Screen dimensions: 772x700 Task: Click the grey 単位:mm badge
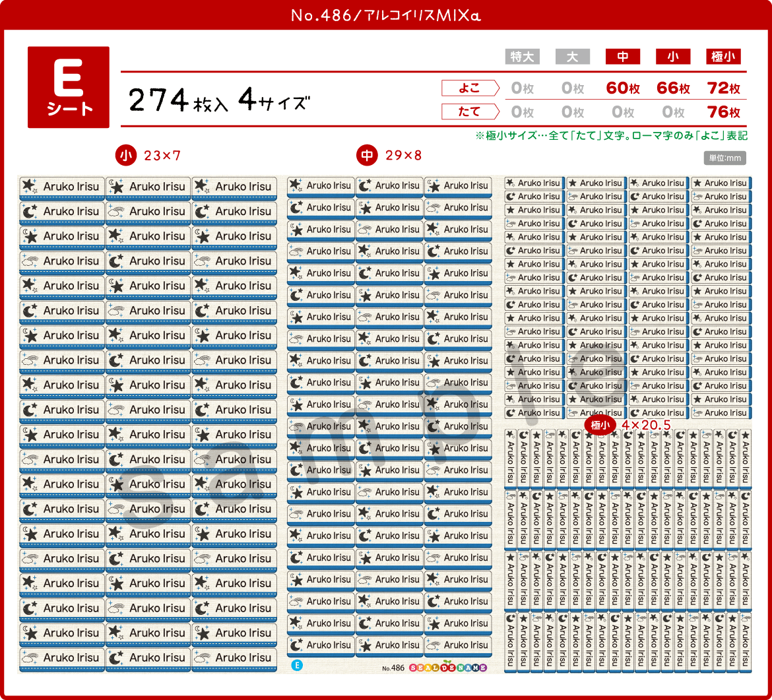coord(724,158)
